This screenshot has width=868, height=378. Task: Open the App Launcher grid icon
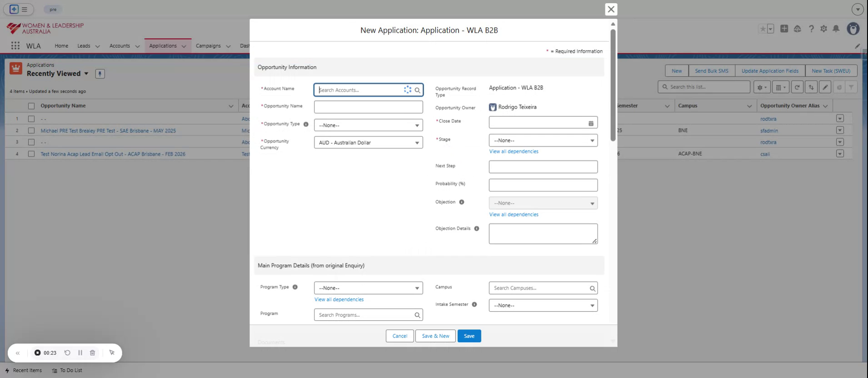15,46
